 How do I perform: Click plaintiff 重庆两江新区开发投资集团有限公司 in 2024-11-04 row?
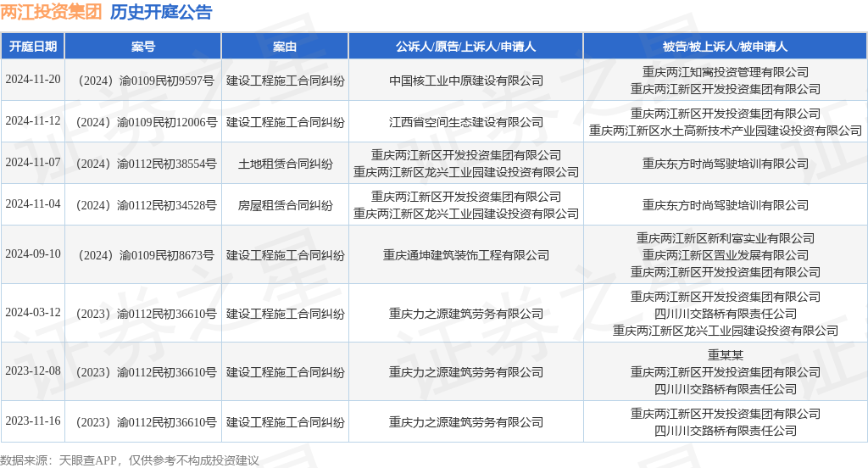click(x=466, y=197)
